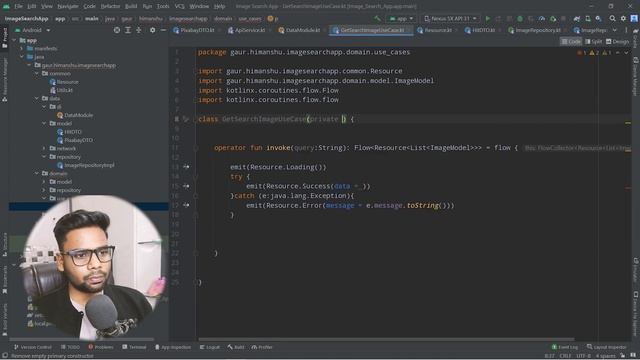Open the editor tabs overflow chevron
This screenshot has width=640, height=360.
615,30
